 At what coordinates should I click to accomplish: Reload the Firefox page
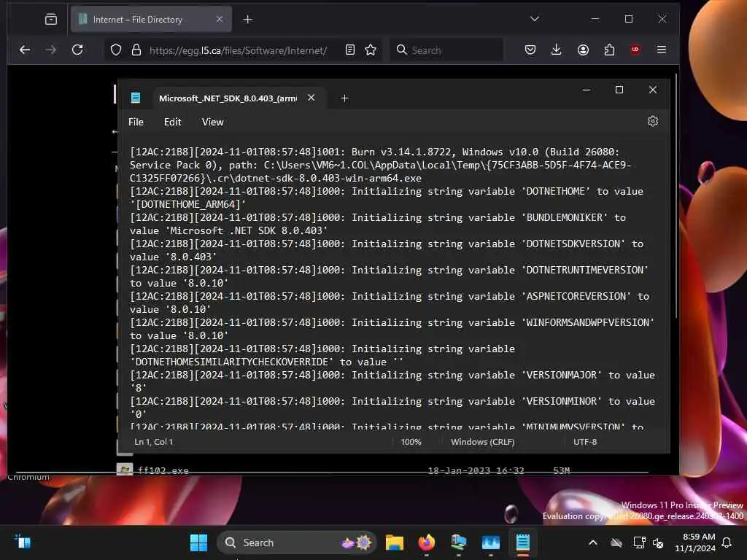pos(77,50)
